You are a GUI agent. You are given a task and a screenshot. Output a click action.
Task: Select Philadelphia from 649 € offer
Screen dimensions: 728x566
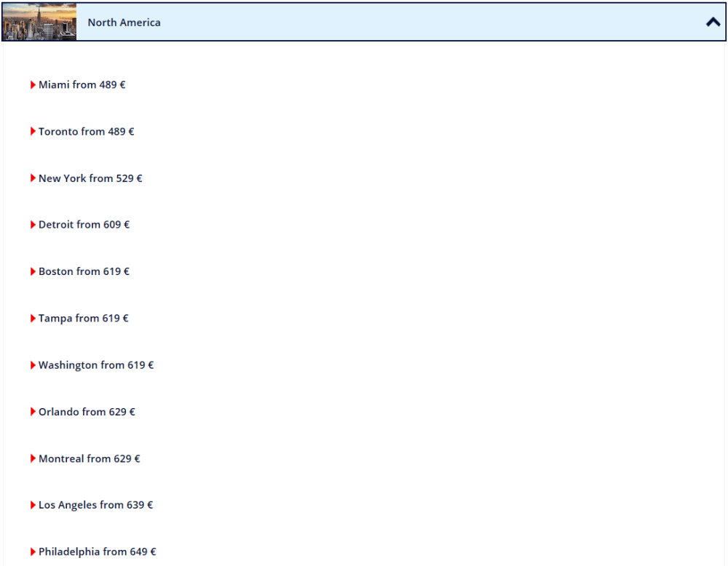pos(97,551)
